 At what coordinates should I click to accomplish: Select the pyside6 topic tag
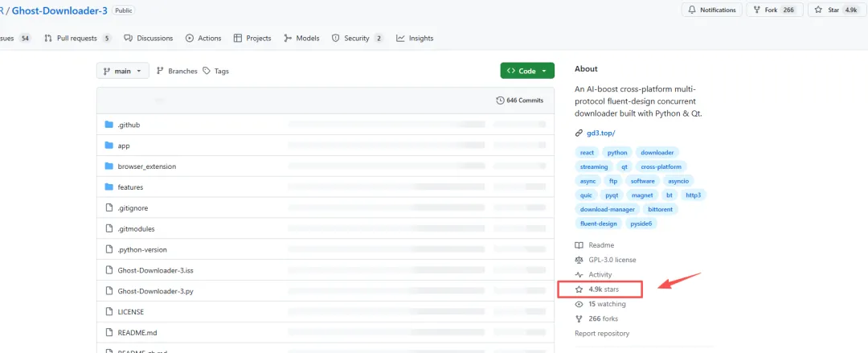pos(641,224)
